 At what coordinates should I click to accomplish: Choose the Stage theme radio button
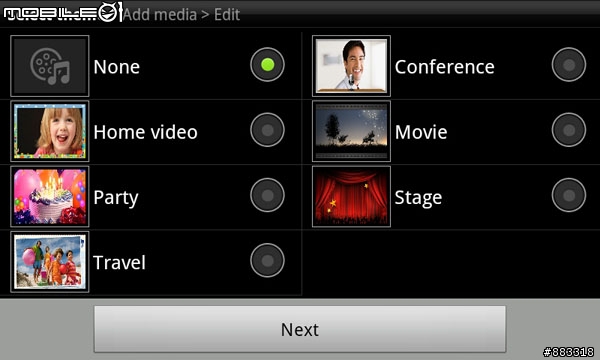point(569,195)
